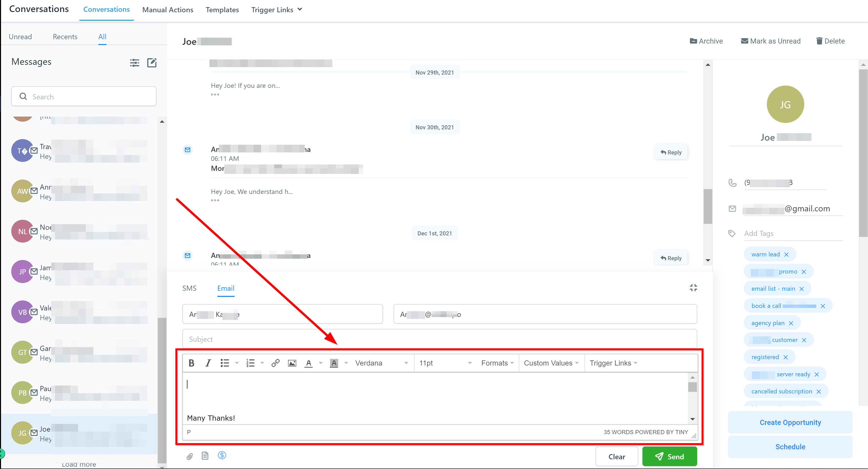Click the insert image icon

[x=292, y=363]
